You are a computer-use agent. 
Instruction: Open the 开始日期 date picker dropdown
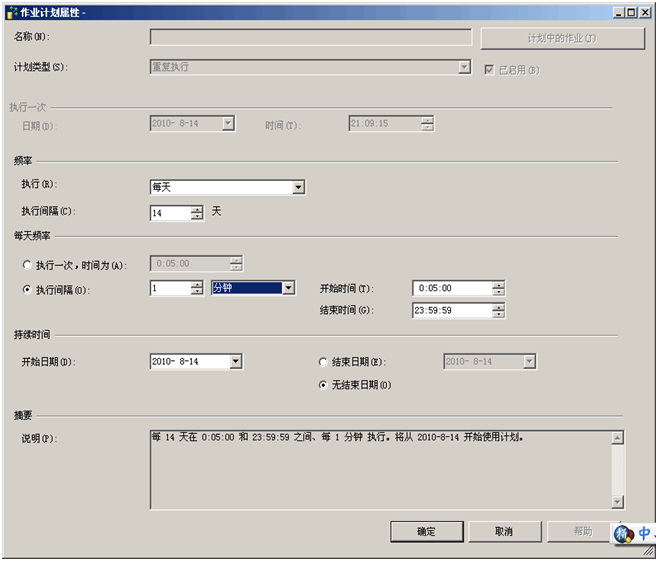click(235, 362)
